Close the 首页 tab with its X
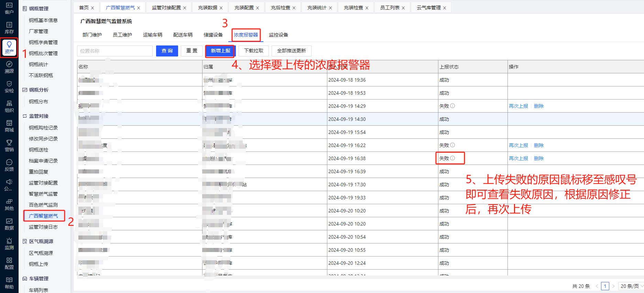The width and height of the screenshot is (644, 293). 92,8
